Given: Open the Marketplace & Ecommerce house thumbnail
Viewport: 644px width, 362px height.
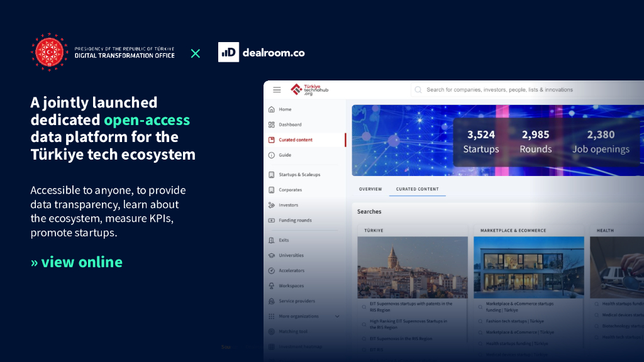Looking at the screenshot, I should [528, 267].
